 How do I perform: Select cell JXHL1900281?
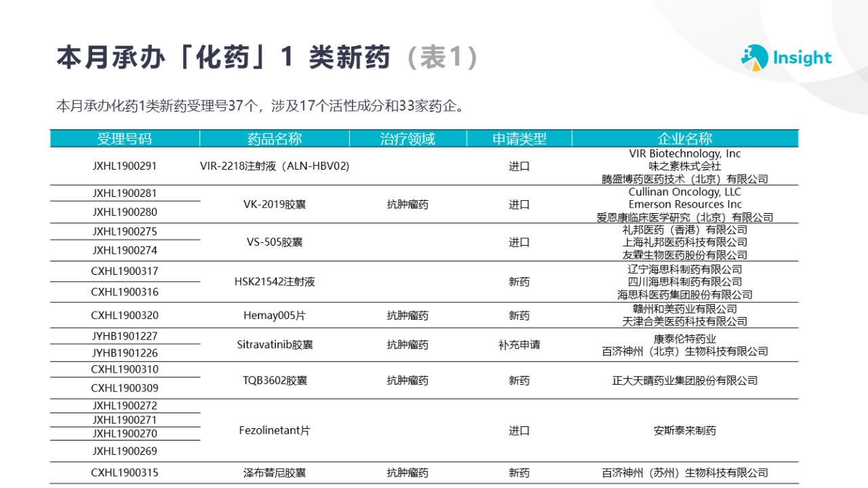click(x=125, y=193)
